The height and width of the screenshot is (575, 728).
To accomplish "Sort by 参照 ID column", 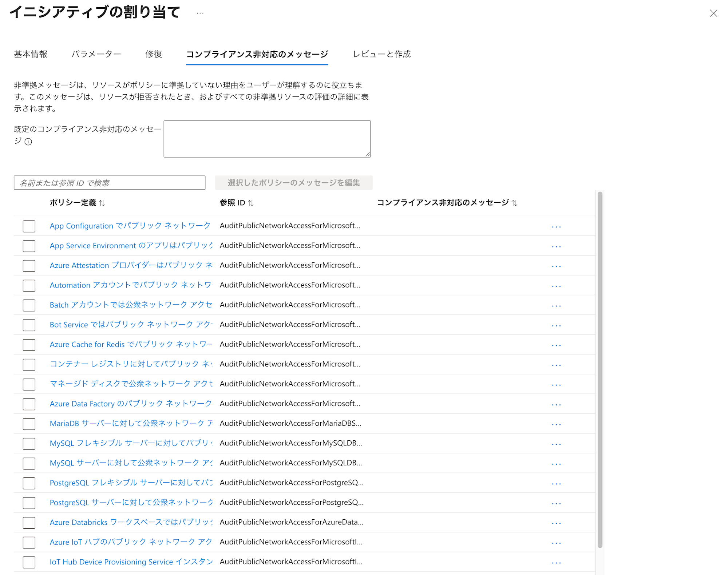I will tap(251, 203).
